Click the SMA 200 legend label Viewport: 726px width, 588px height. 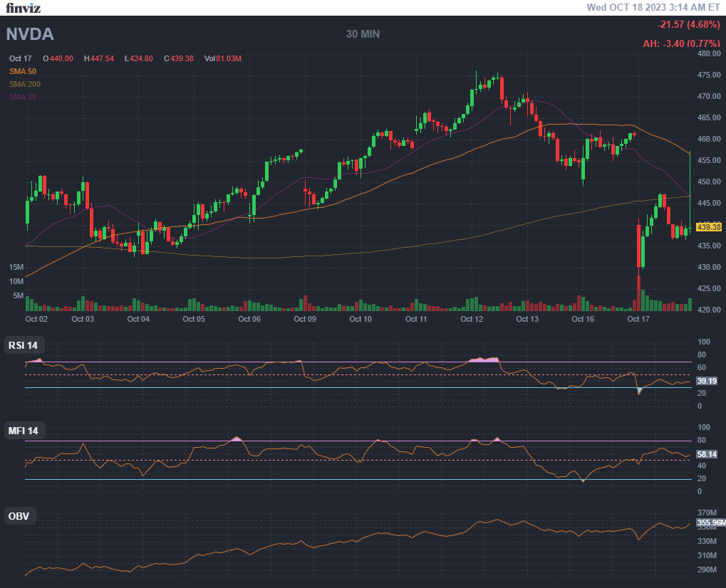(25, 84)
